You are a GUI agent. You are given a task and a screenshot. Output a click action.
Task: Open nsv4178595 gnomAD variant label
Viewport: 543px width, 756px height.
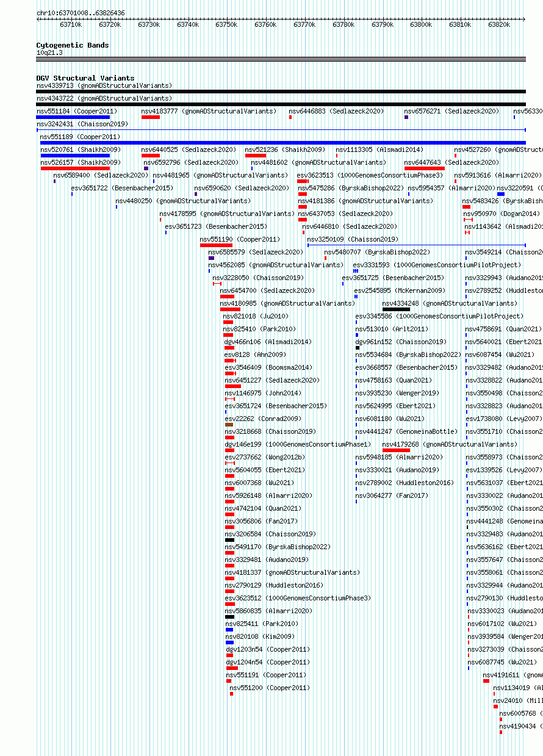pyautogui.click(x=227, y=214)
